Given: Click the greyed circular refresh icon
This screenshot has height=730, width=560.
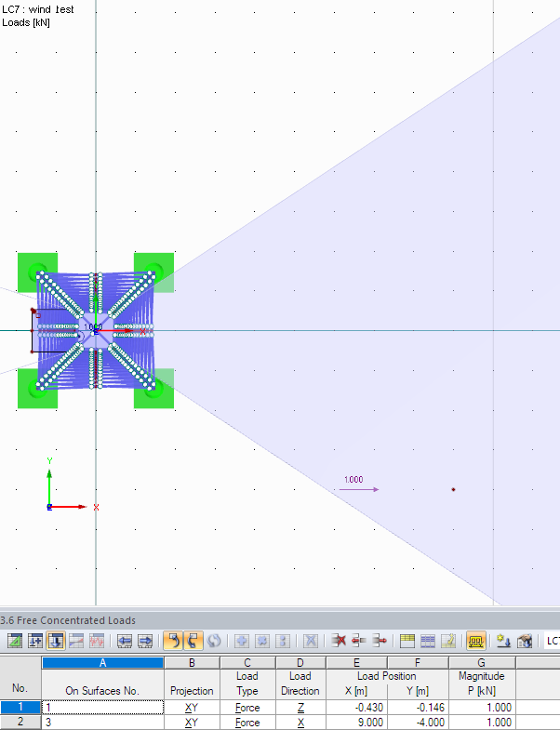Looking at the screenshot, I should (214, 641).
